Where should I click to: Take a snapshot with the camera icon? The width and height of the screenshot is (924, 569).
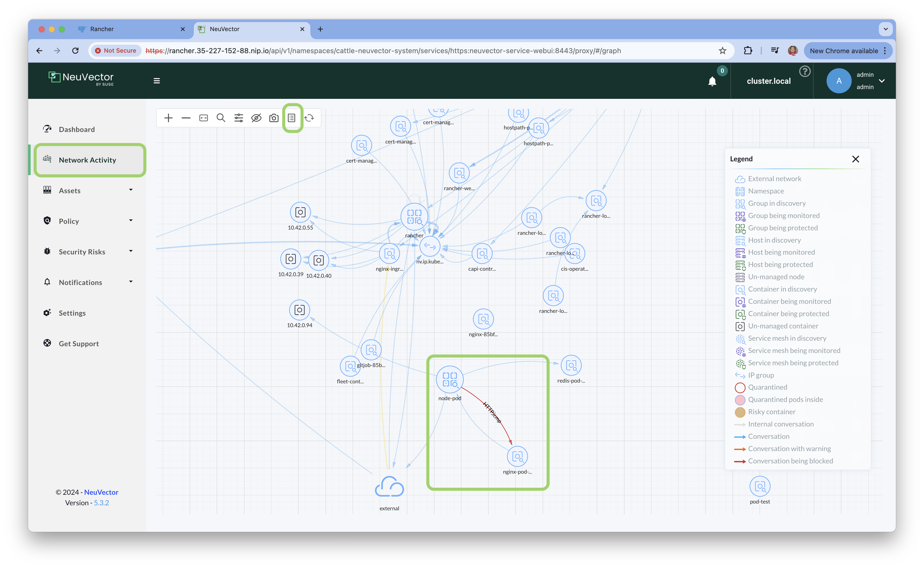[274, 118]
